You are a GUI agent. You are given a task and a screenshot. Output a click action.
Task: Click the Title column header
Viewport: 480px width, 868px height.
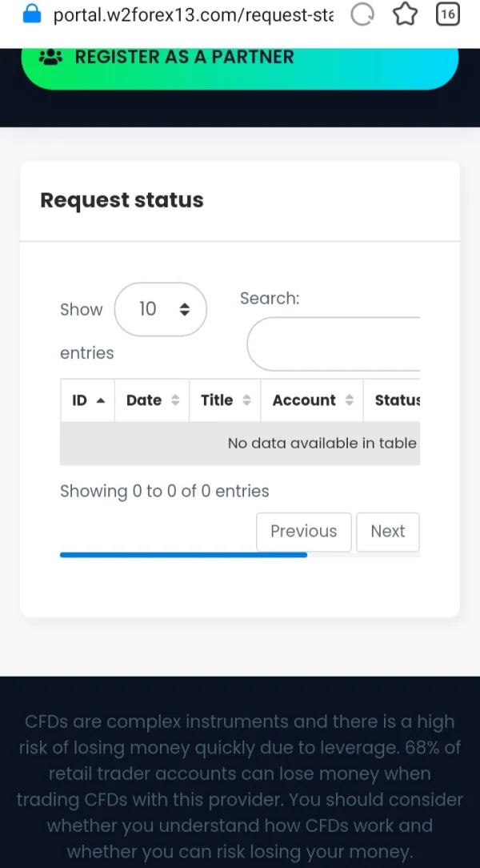(x=217, y=400)
